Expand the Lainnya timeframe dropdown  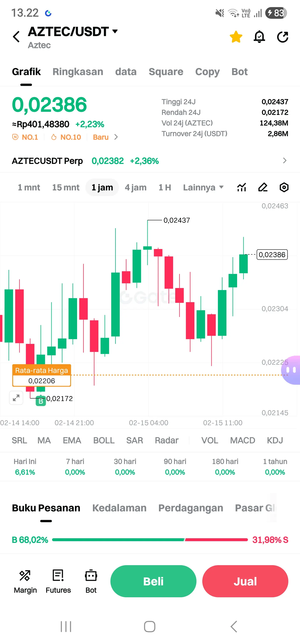click(203, 187)
